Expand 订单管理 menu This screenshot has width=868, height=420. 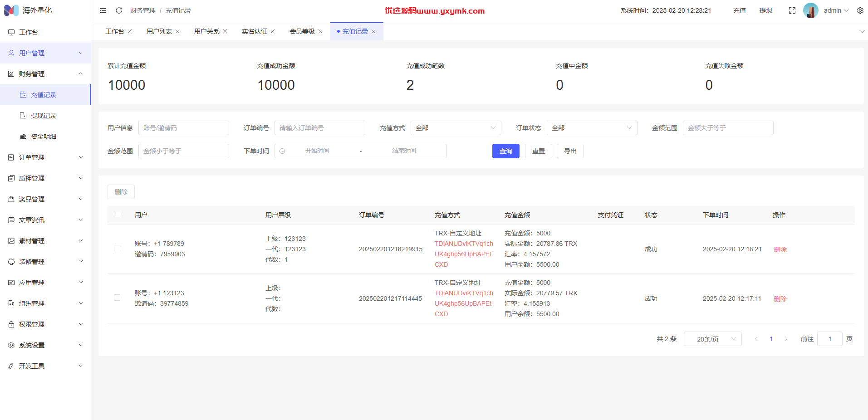(x=45, y=157)
